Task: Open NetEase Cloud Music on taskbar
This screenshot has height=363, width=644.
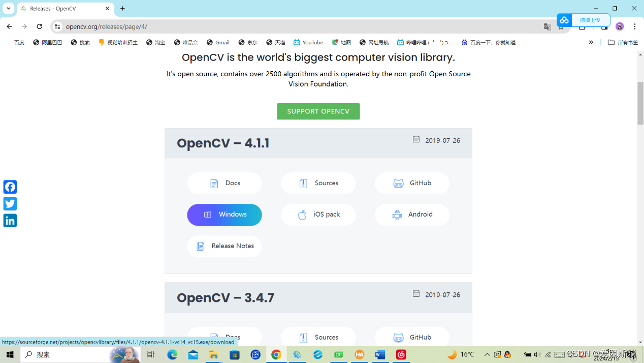Action: click(x=401, y=355)
